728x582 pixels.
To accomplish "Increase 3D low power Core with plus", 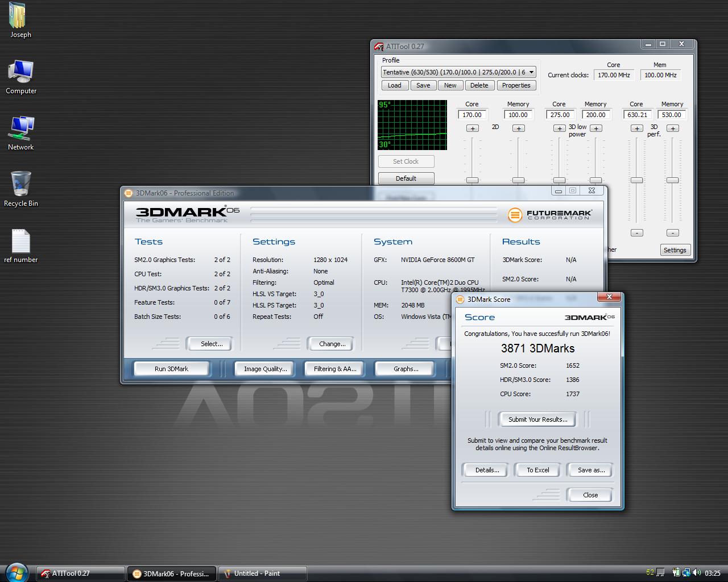I will tap(560, 128).
